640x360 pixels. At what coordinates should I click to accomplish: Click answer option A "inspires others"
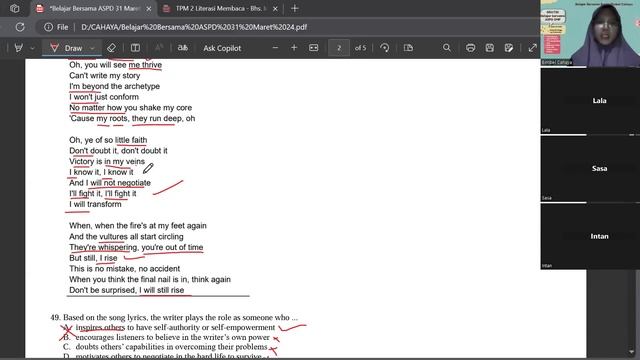(175, 327)
